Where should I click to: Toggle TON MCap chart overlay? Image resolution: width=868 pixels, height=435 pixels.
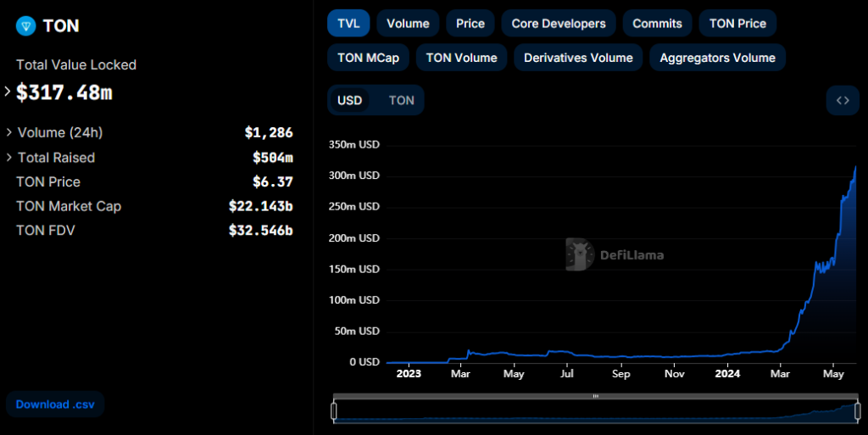point(368,58)
